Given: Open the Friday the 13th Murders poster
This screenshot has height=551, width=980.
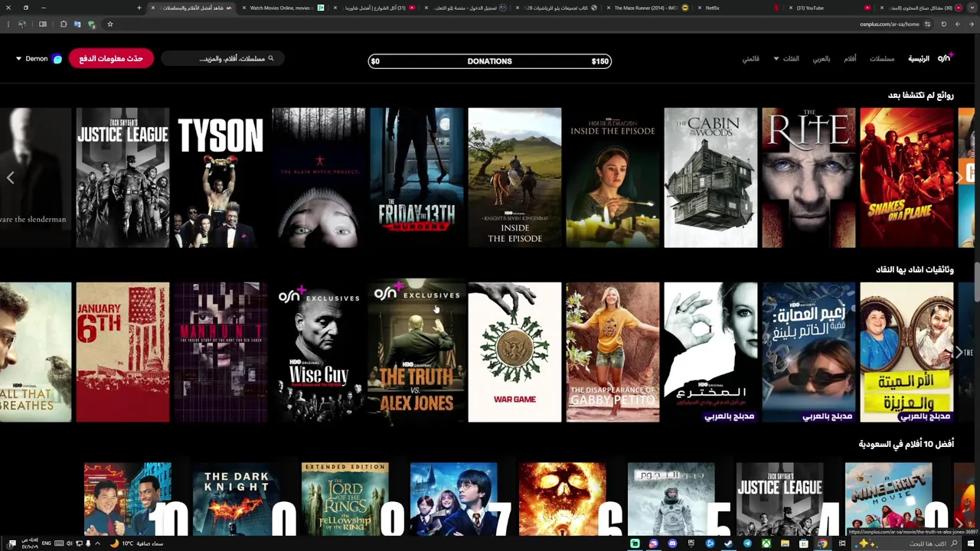Looking at the screenshot, I should [x=416, y=178].
